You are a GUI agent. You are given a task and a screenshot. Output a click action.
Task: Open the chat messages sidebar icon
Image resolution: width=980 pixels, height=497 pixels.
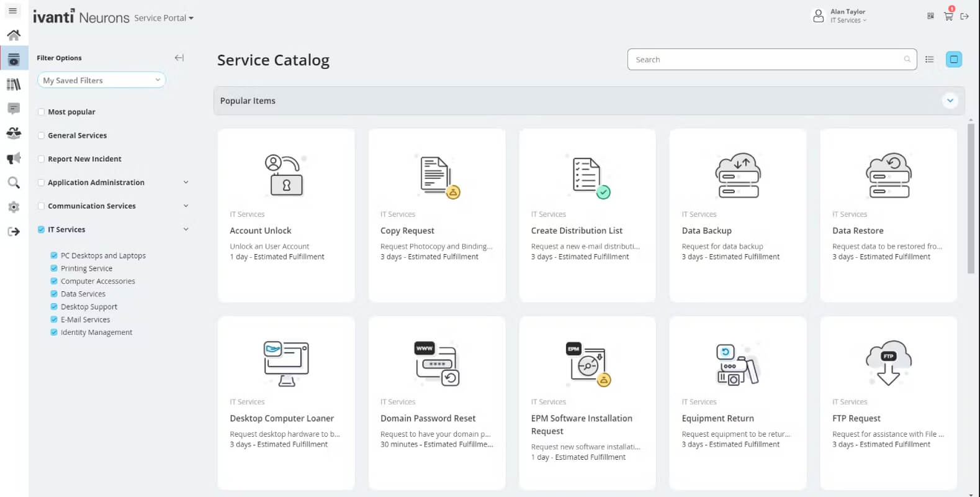(14, 109)
